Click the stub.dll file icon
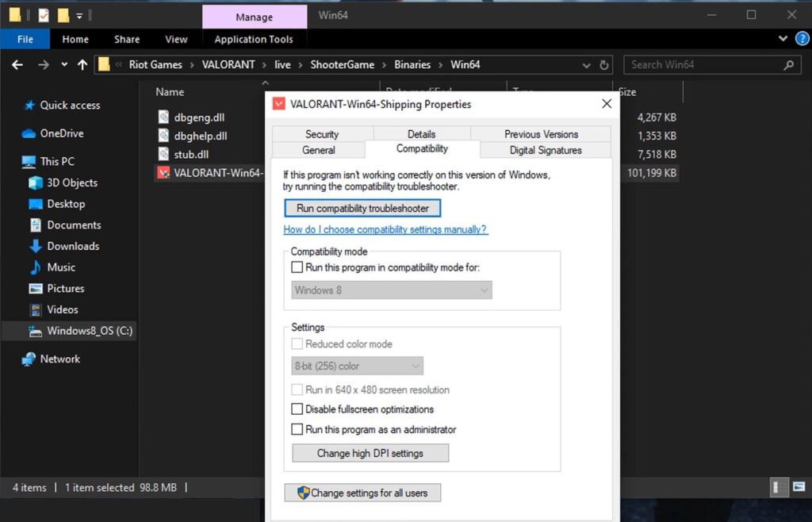 163,155
